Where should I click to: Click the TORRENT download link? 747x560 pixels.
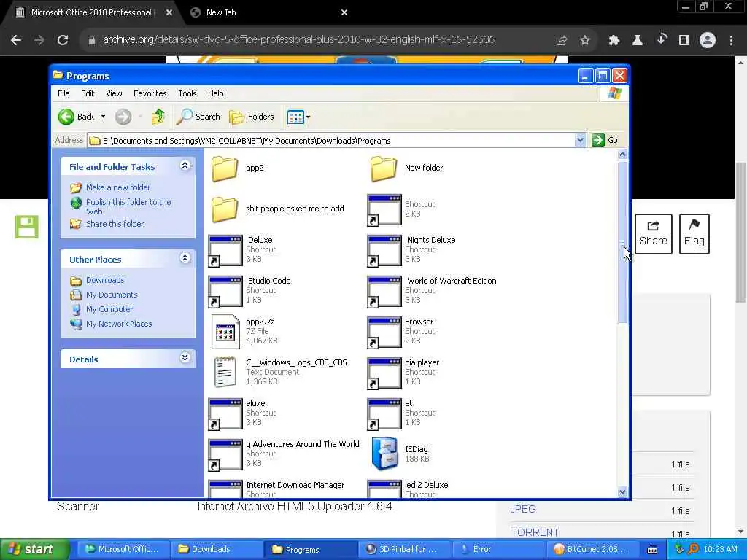tap(535, 532)
